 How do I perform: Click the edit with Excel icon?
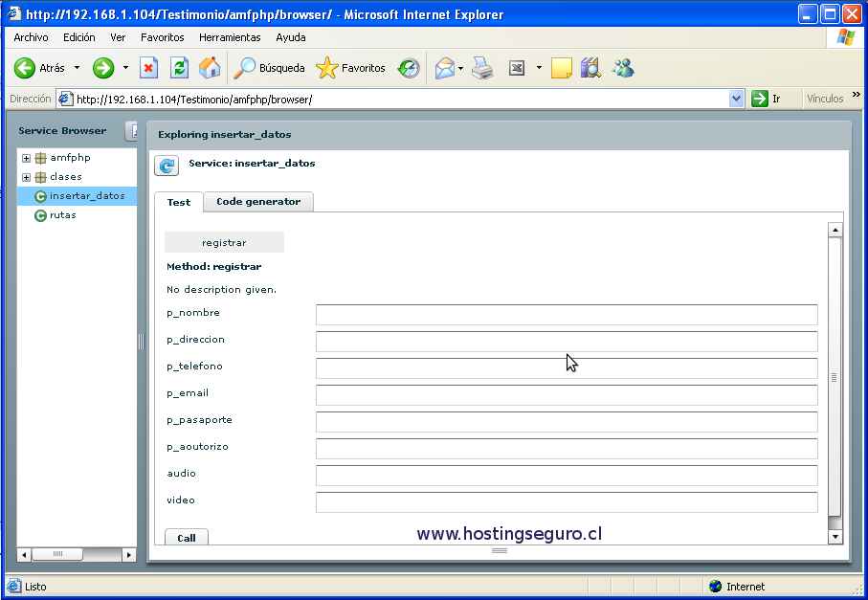517,68
